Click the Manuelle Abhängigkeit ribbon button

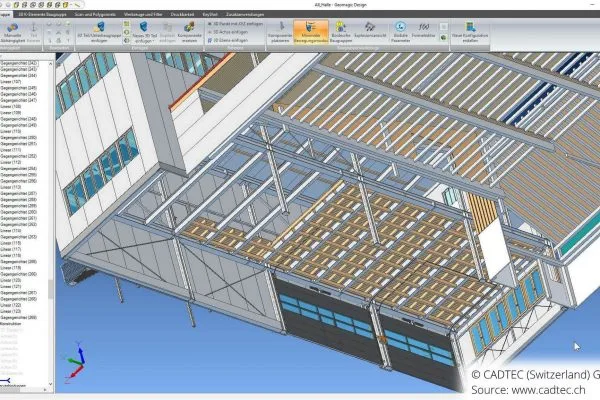click(x=12, y=32)
